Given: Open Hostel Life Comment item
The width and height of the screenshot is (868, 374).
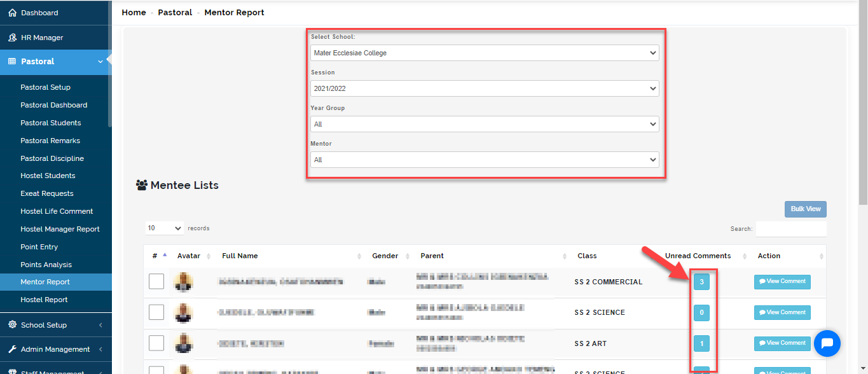Looking at the screenshot, I should (x=57, y=211).
